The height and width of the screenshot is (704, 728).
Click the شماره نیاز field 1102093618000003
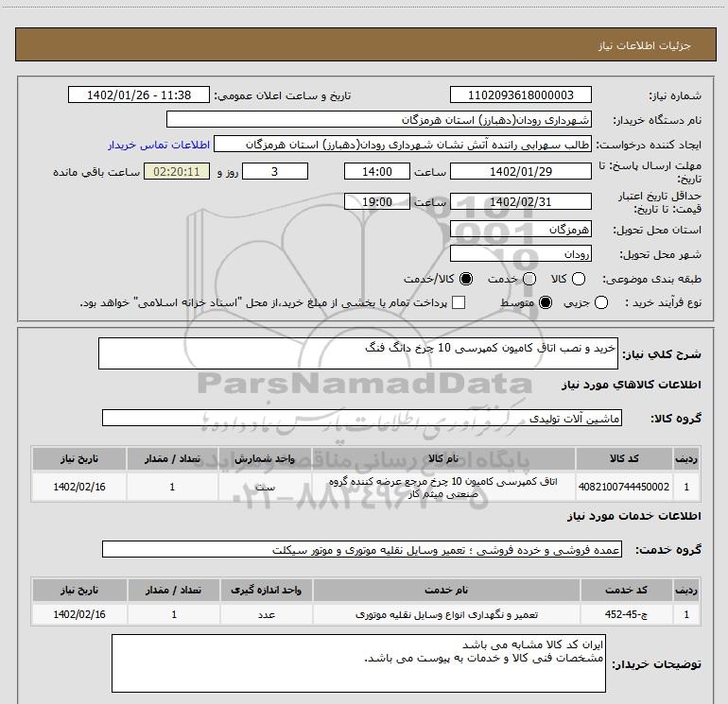pos(520,94)
